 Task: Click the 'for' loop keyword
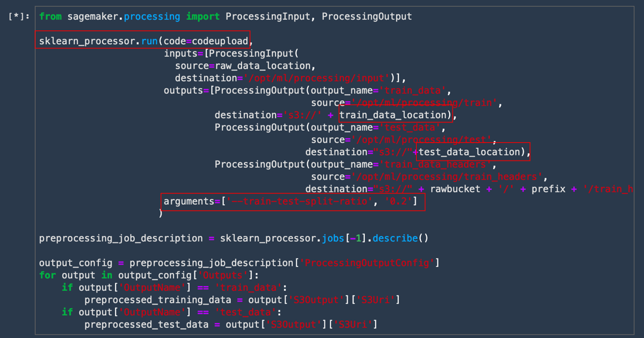[x=48, y=275]
